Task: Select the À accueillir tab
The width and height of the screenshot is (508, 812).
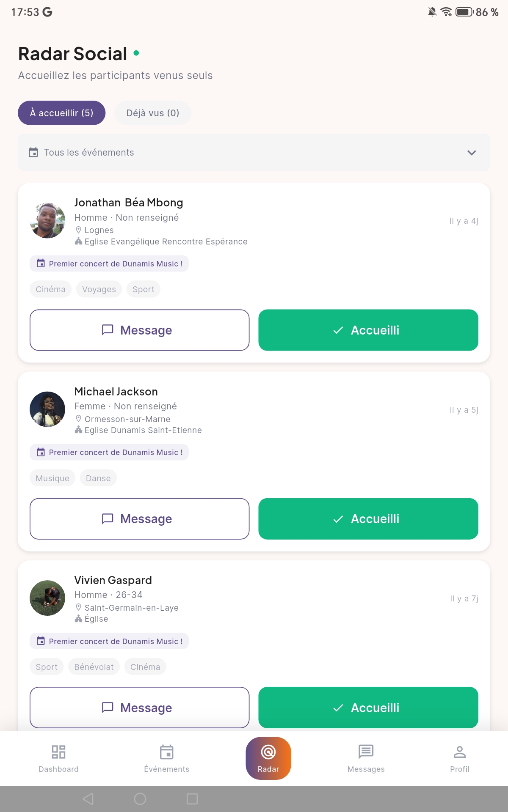Action: pos(61,112)
